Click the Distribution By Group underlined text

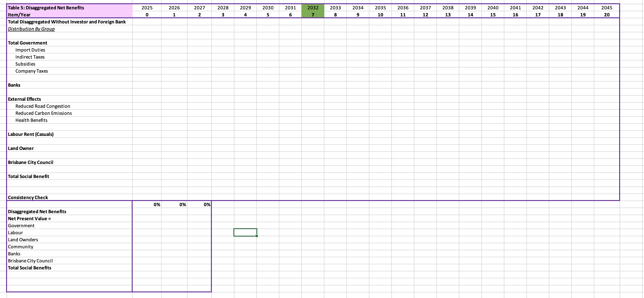pyautogui.click(x=31, y=29)
